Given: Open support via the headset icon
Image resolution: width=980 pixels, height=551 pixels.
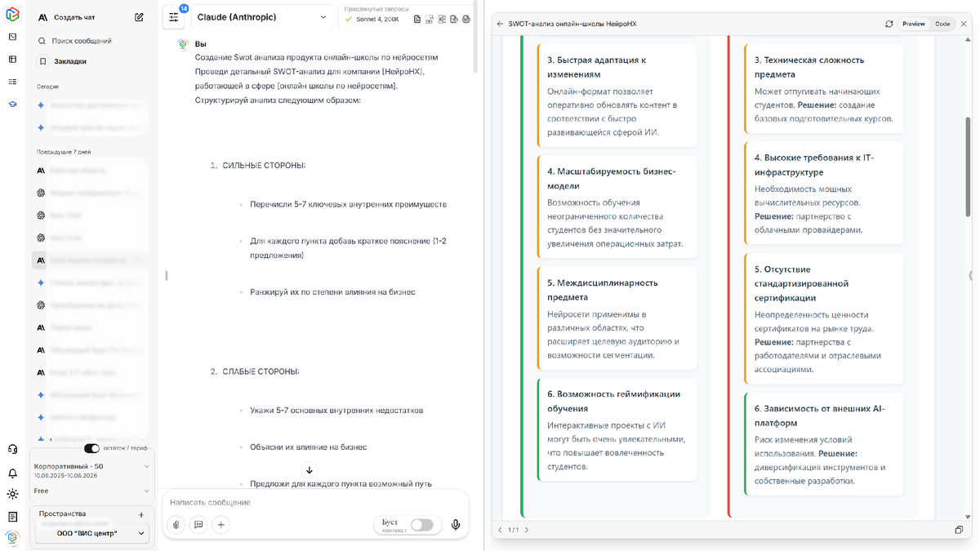Looking at the screenshot, I should (12, 449).
